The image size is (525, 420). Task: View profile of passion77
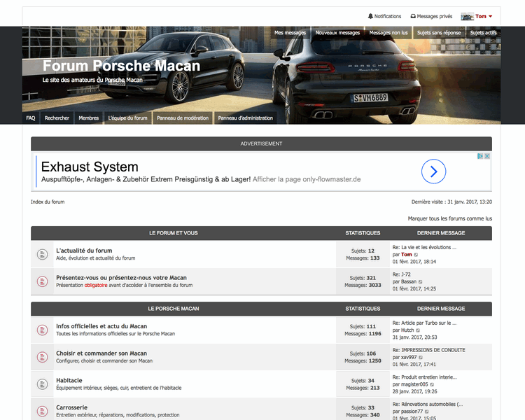tap(412, 412)
